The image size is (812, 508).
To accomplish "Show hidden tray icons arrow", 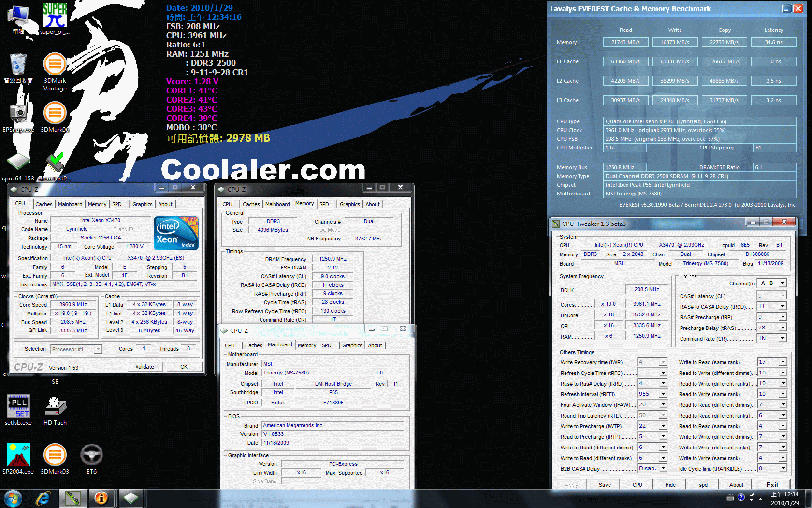I will [x=761, y=498].
